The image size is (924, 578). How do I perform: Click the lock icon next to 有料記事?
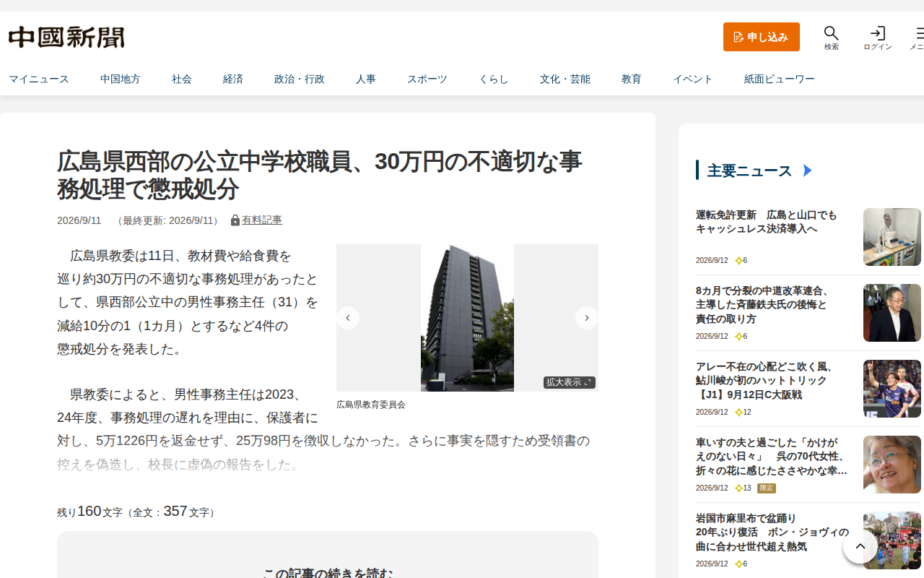pos(235,220)
